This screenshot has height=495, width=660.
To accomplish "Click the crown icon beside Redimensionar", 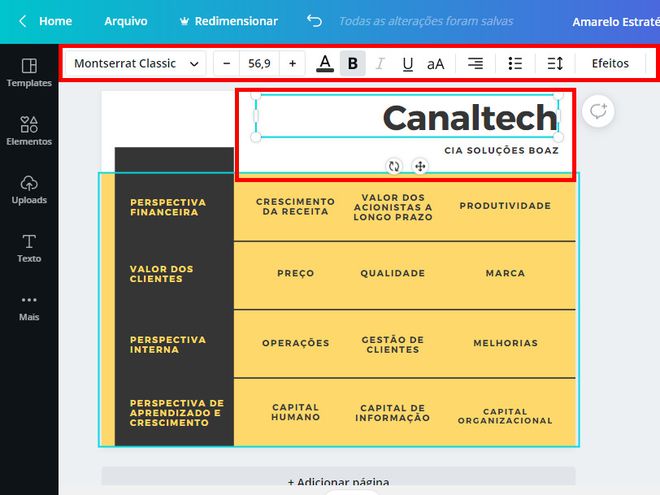I will pyautogui.click(x=184, y=21).
